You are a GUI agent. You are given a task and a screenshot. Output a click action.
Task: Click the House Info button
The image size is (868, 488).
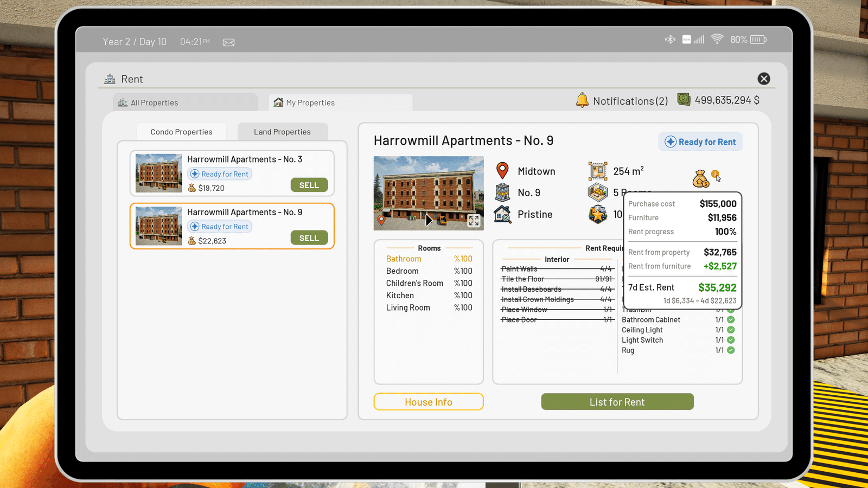429,402
